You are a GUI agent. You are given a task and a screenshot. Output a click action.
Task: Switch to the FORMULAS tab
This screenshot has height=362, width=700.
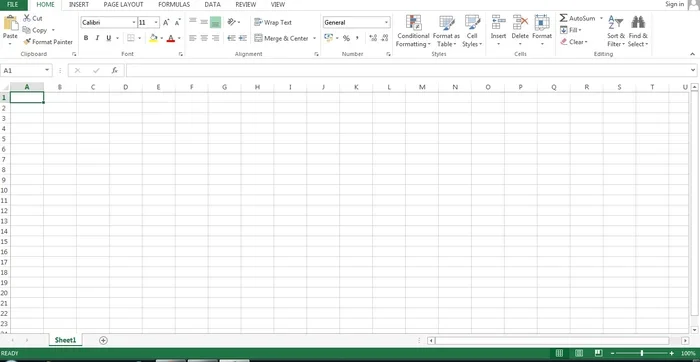[174, 4]
